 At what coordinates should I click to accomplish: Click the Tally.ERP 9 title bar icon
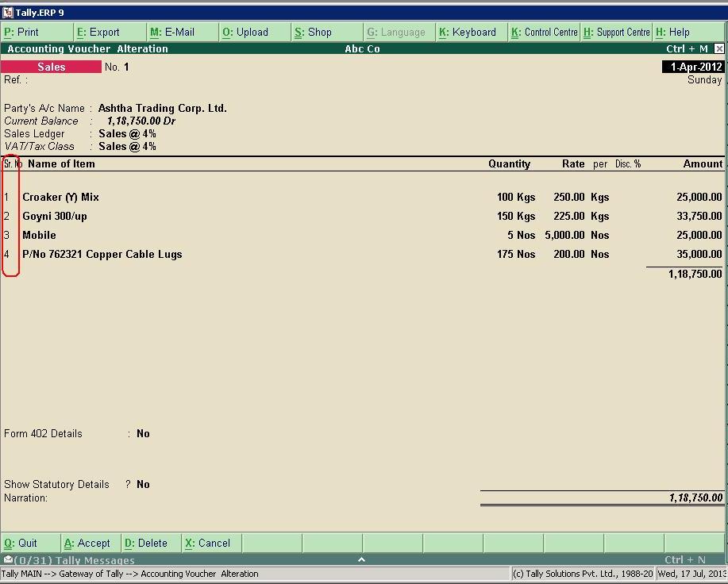8,12
